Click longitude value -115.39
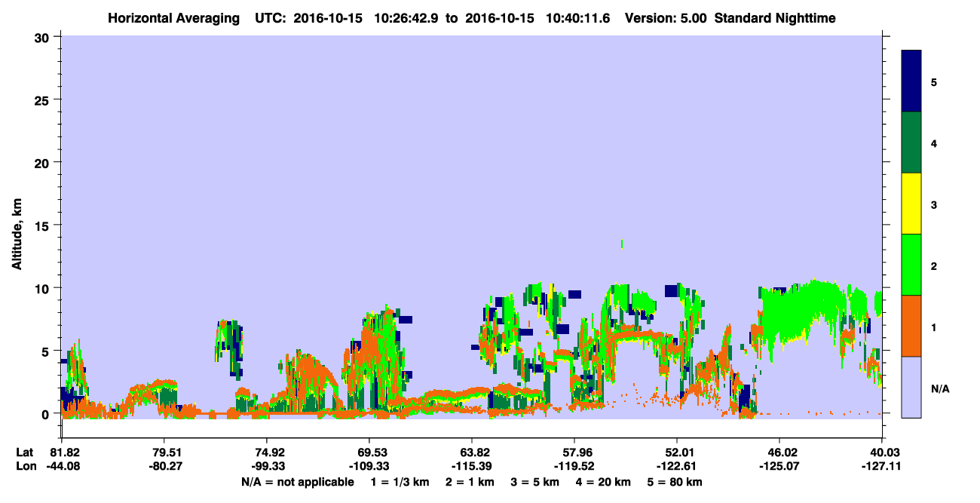Image resolution: width=980 pixels, height=503 pixels. coord(472,466)
